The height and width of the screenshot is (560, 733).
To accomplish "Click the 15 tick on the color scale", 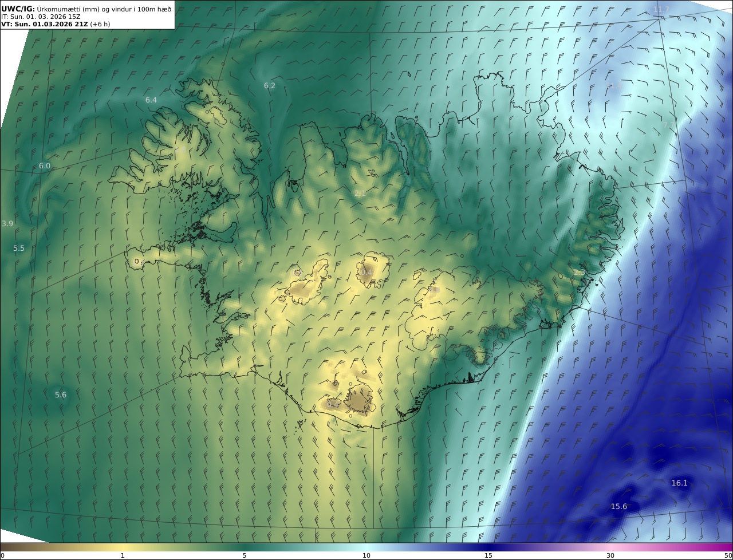I will pyautogui.click(x=488, y=555).
